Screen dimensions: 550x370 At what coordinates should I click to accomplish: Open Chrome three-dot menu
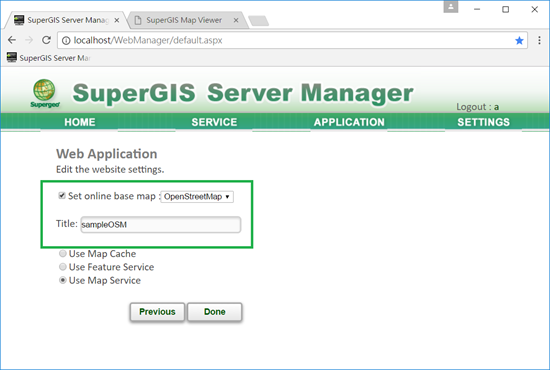(539, 40)
